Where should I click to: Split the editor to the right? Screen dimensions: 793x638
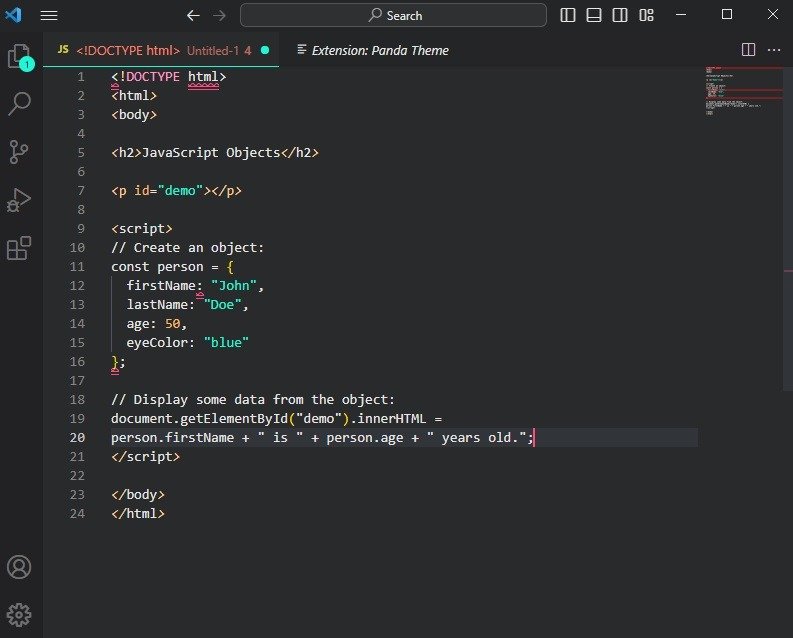tap(748, 50)
